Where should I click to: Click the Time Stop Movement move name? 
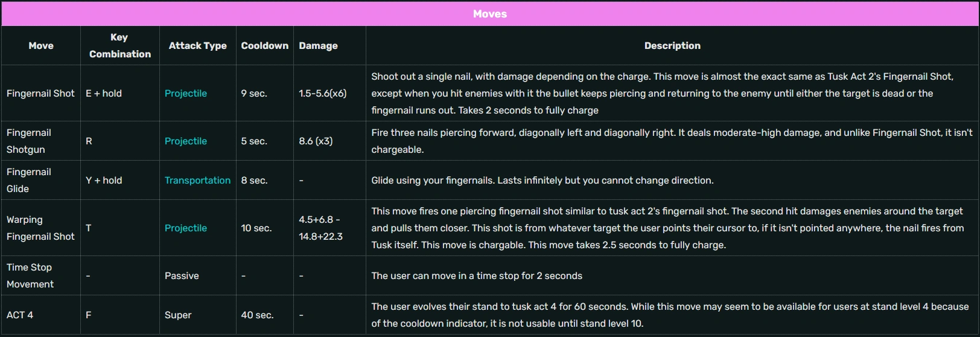[x=30, y=276]
